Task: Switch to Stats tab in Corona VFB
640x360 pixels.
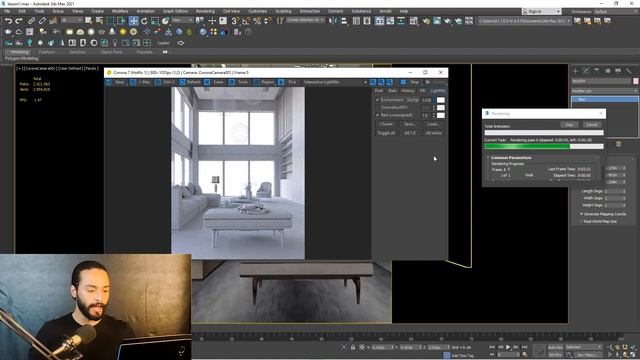Action: point(392,91)
